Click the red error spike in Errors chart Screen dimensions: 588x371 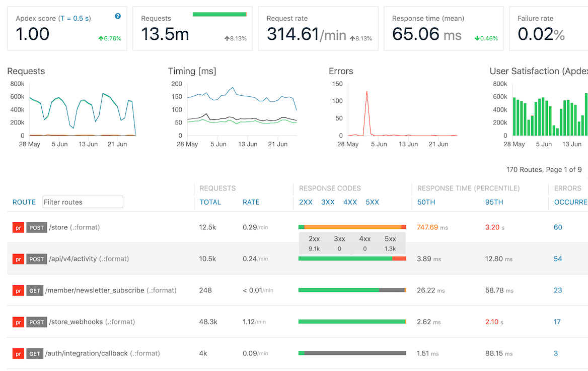tap(366, 93)
